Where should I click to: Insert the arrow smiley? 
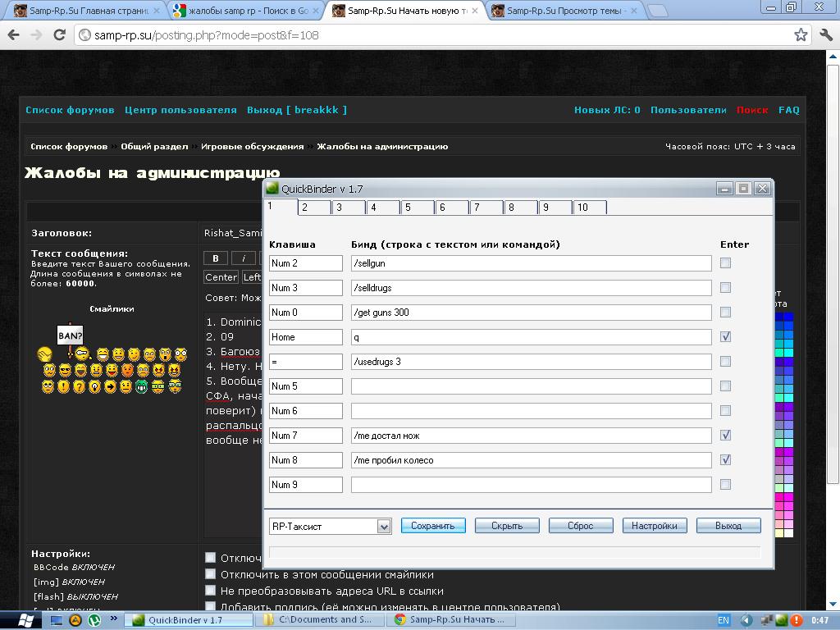tap(111, 386)
